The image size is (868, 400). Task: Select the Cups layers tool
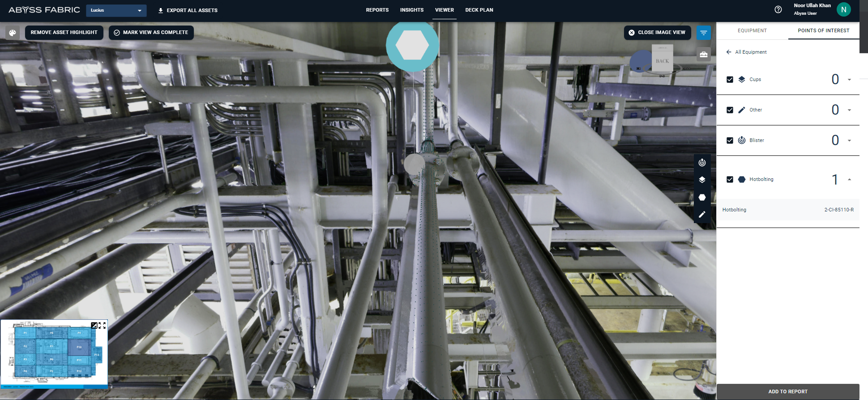coord(702,180)
